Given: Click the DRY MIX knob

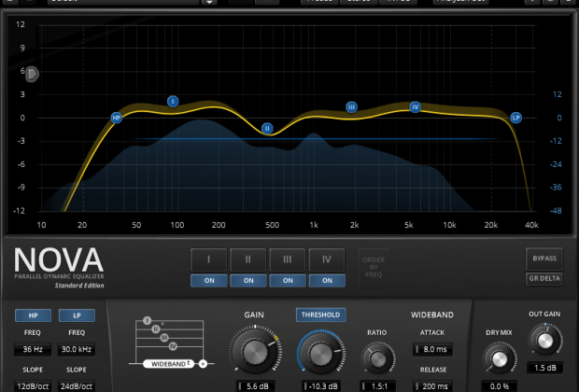Looking at the screenshot, I should [500, 359].
